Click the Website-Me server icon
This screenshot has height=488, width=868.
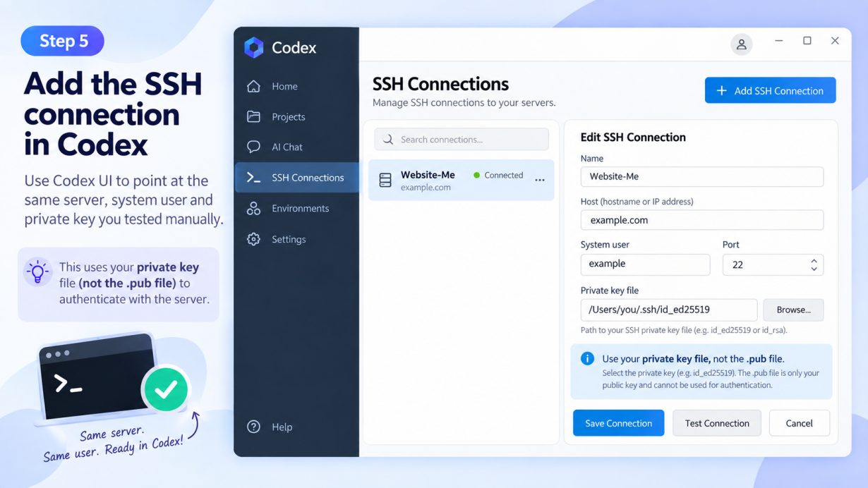pos(385,181)
